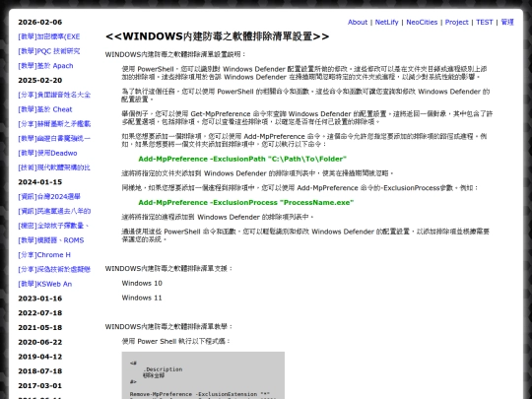Expand the 2025-02-20 date group
Image resolution: width=532 pixels, height=399 pixels.
click(40, 80)
